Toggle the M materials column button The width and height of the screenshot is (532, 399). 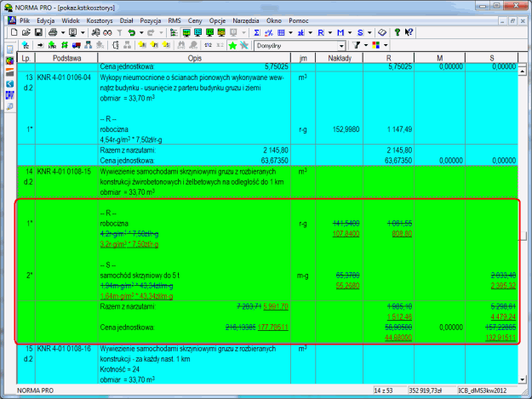click(x=339, y=31)
